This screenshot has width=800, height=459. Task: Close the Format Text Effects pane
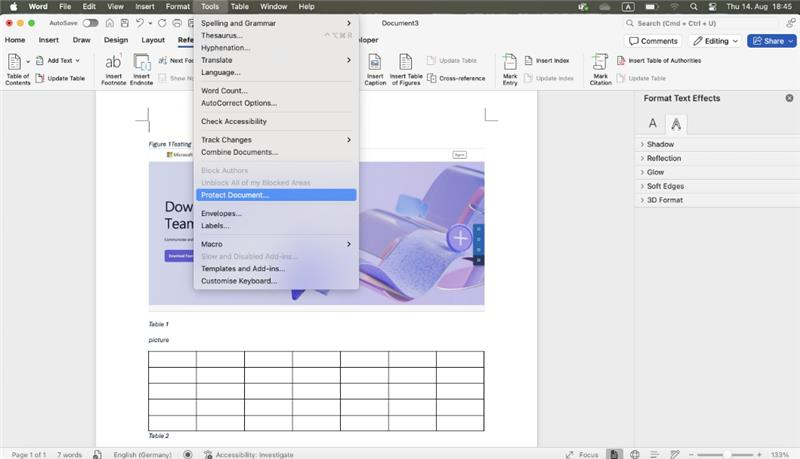tap(789, 98)
